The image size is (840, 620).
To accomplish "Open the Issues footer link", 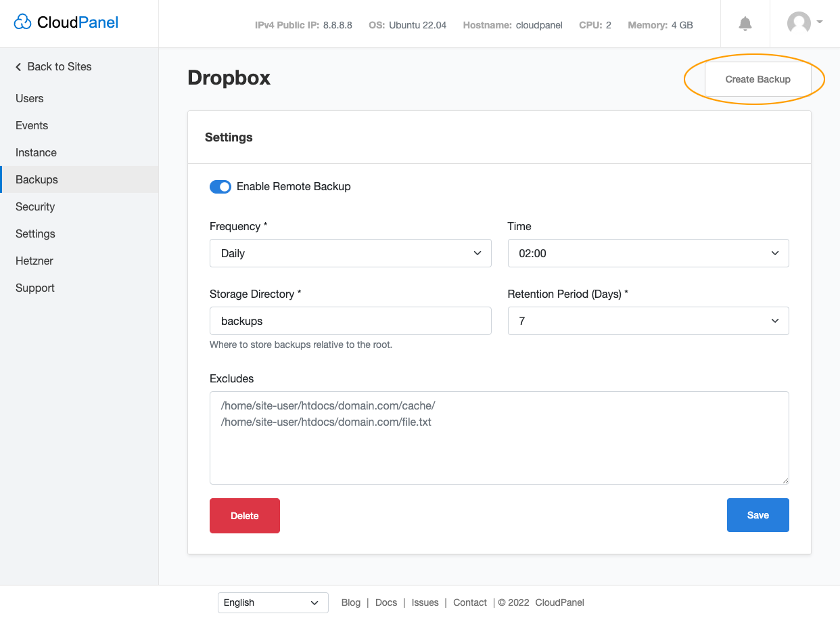I will pos(425,602).
